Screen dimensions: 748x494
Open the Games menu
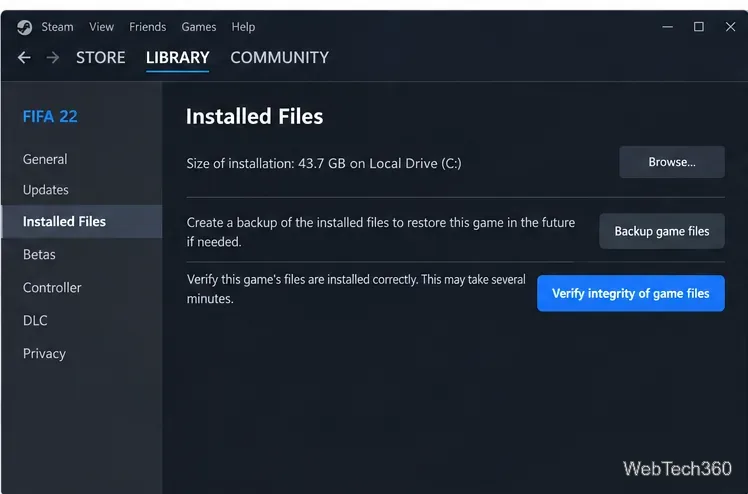198,27
